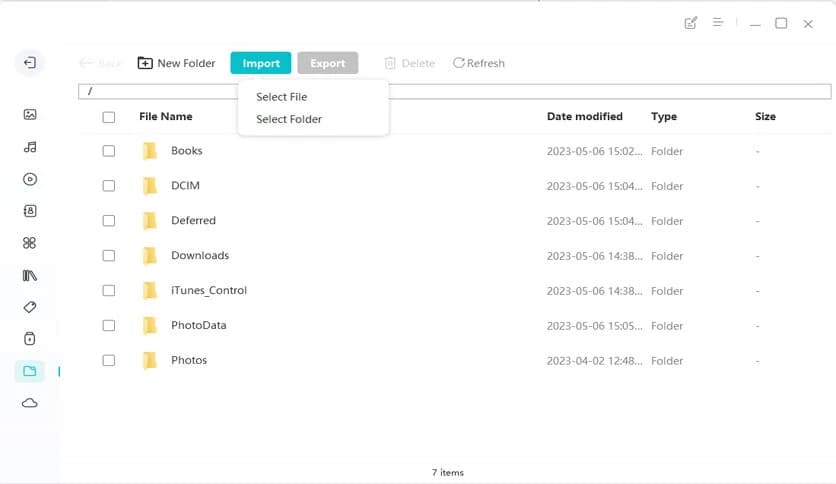The height and width of the screenshot is (484, 836).
Task: Sort by File Name column header
Action: coord(166,116)
